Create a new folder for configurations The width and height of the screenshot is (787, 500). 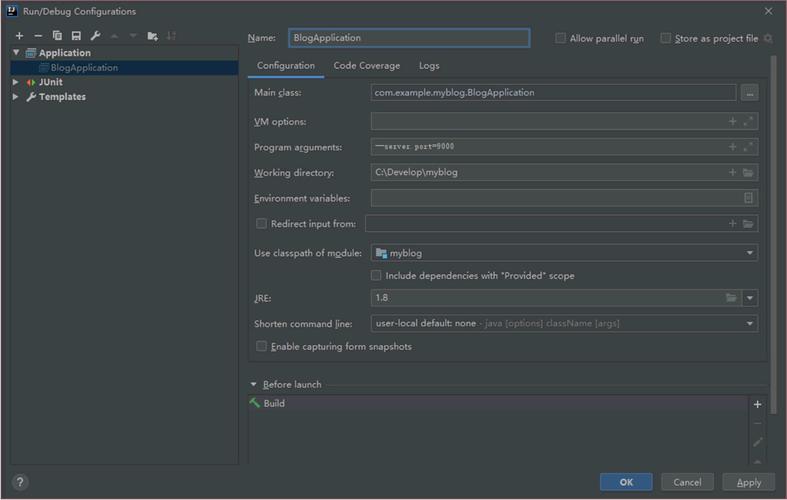(x=153, y=36)
